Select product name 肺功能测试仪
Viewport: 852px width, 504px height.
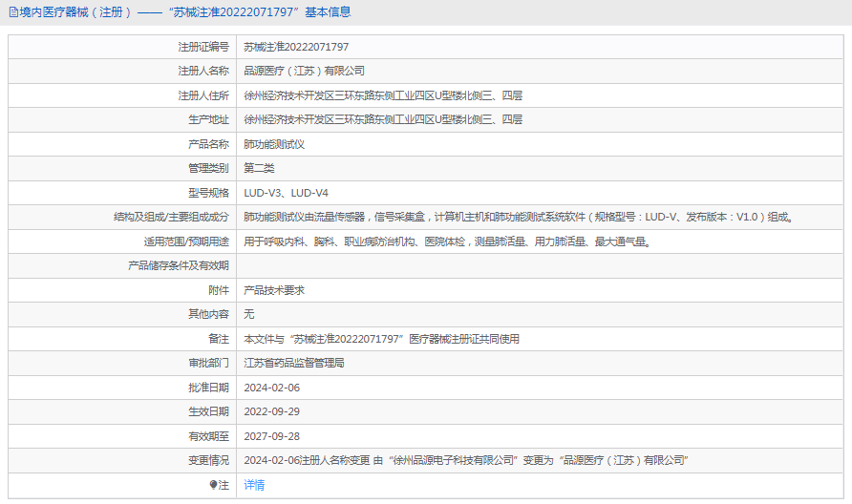tap(274, 144)
